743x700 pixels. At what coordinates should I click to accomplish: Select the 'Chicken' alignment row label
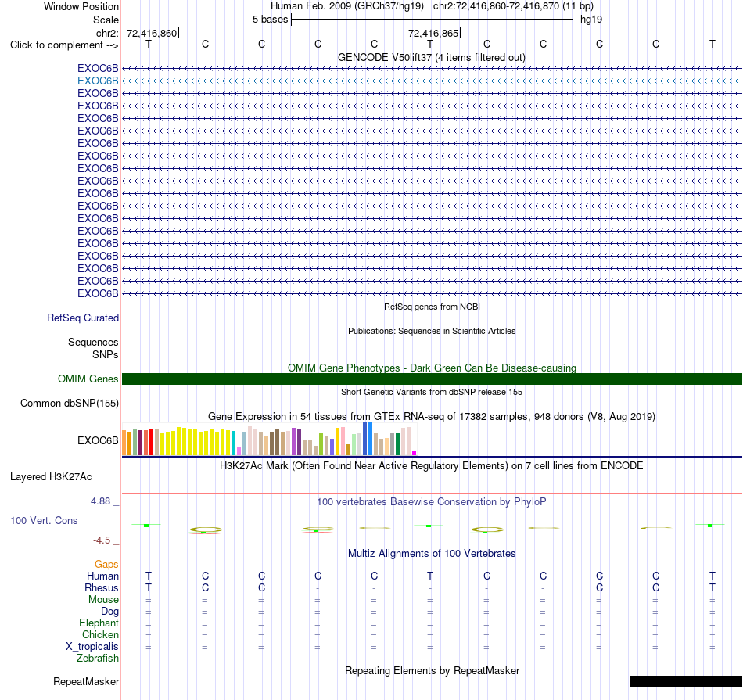(100, 634)
